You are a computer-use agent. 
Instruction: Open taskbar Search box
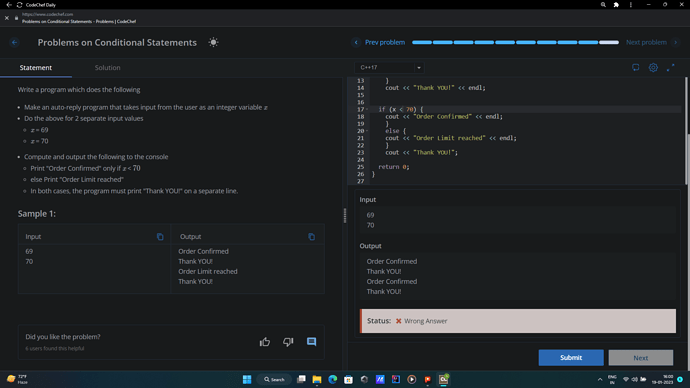[x=274, y=379]
